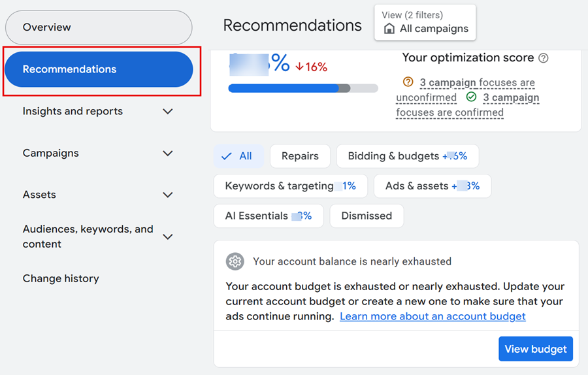Select the All filter chip
The height and width of the screenshot is (375, 588).
238,156
